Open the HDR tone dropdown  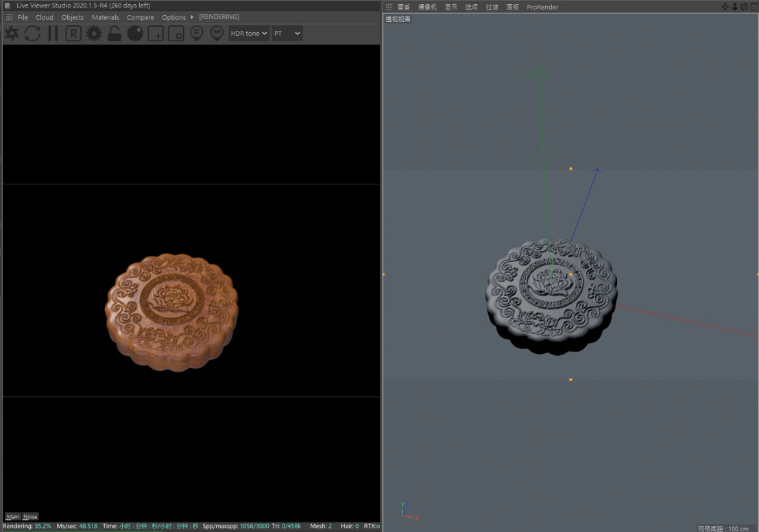[x=248, y=34]
